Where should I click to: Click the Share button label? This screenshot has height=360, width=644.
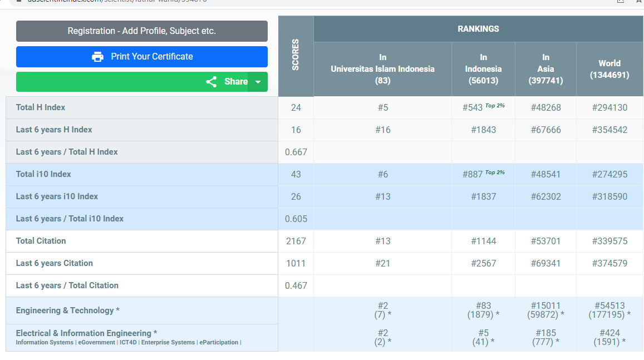235,82
